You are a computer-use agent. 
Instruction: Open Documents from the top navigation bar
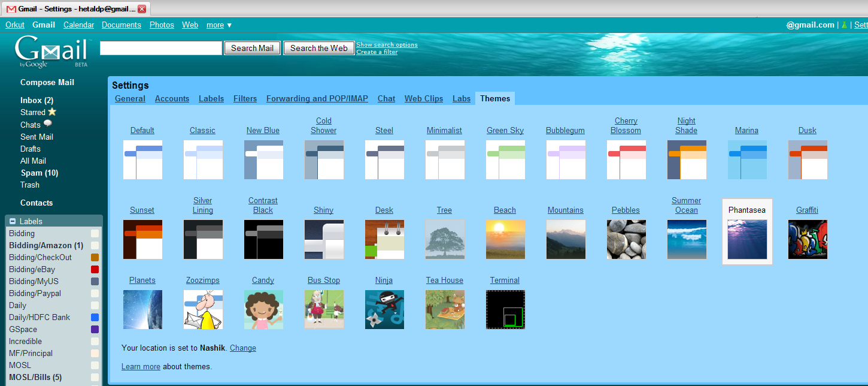click(x=122, y=25)
